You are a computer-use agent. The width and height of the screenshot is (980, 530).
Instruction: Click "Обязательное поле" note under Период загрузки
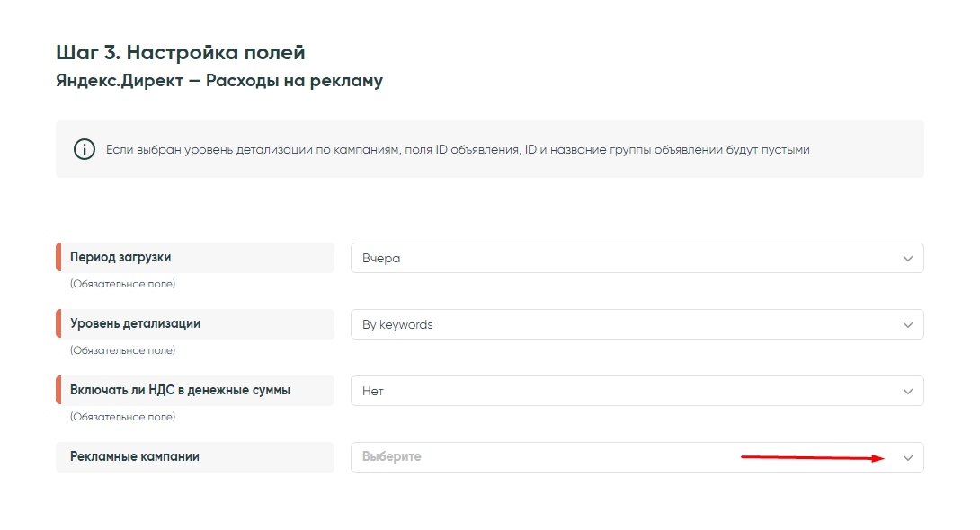122,284
